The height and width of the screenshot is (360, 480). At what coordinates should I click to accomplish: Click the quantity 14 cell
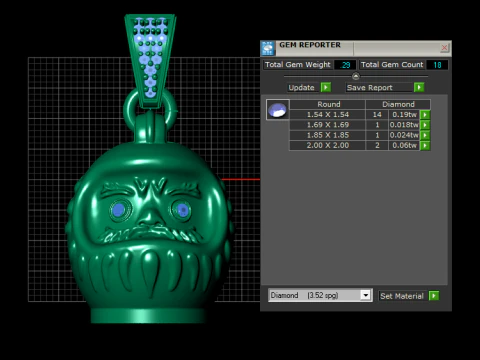pos(377,115)
